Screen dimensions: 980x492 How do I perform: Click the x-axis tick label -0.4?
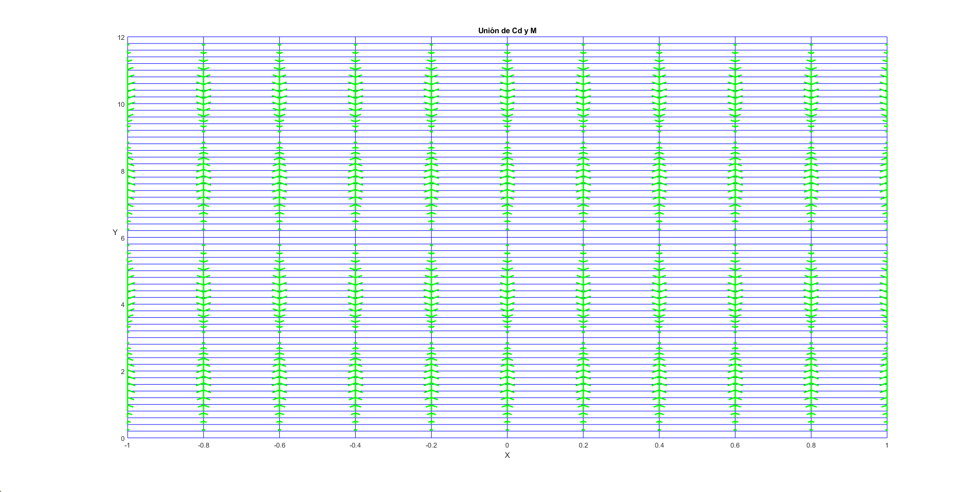[x=355, y=446]
